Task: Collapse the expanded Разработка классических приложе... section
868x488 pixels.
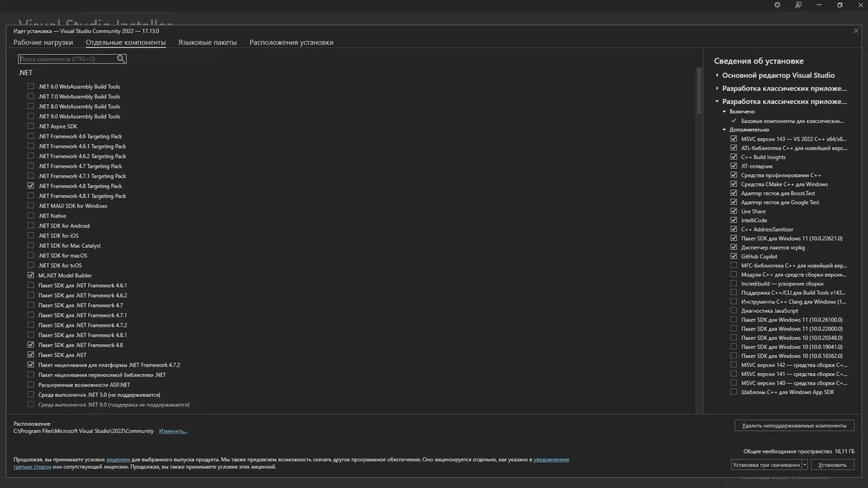Action: tap(718, 102)
